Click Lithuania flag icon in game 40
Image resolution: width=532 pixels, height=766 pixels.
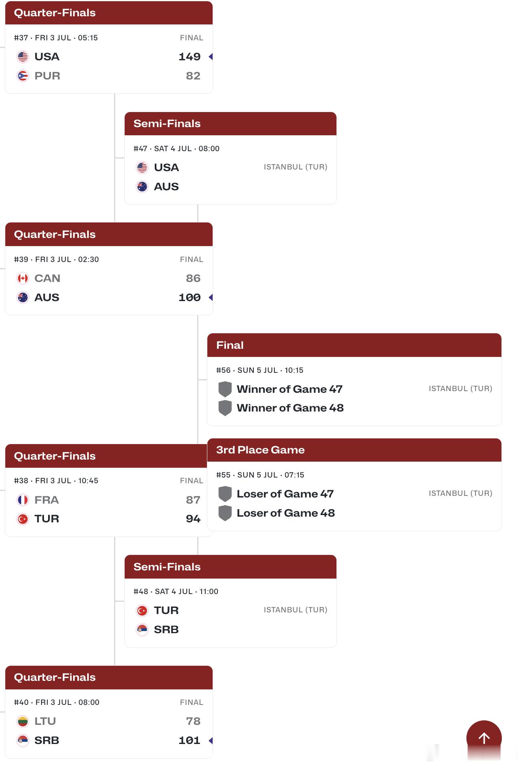coord(23,721)
